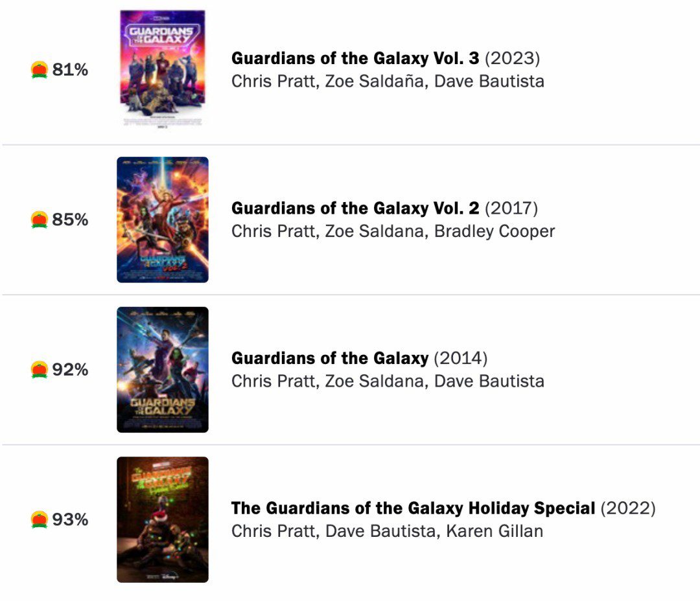Click the tomato icon beside 93% score
The image size is (700, 601).
pos(40,519)
